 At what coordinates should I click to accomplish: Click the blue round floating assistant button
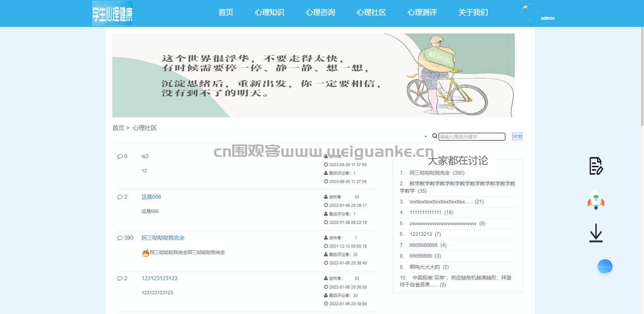[605, 267]
